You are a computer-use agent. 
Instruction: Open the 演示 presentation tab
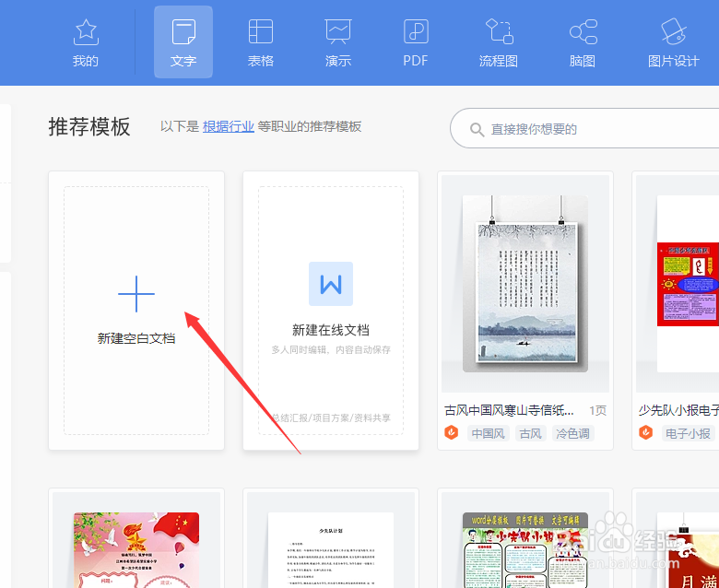(338, 42)
